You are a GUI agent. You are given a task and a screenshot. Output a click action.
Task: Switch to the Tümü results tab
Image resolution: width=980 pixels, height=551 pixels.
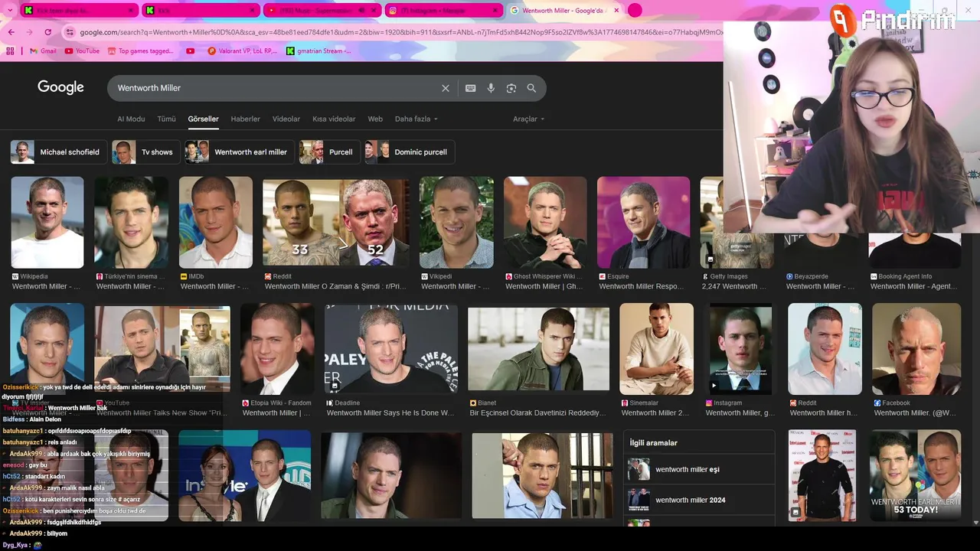[166, 119]
